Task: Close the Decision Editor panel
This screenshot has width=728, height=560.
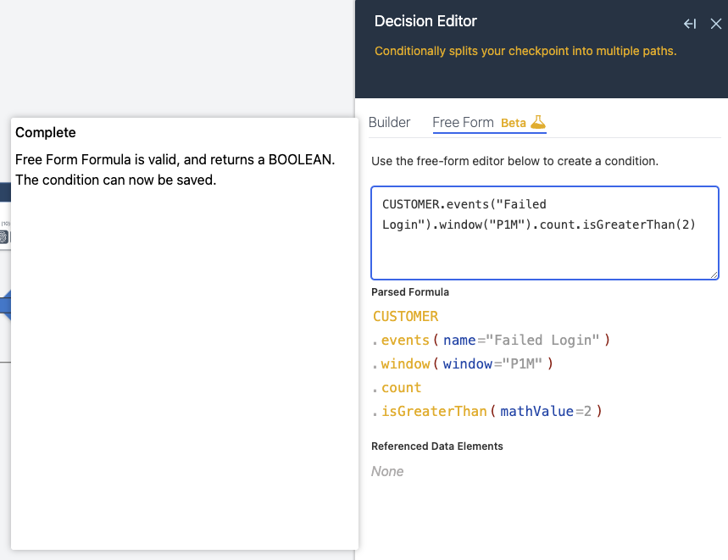Action: click(716, 24)
